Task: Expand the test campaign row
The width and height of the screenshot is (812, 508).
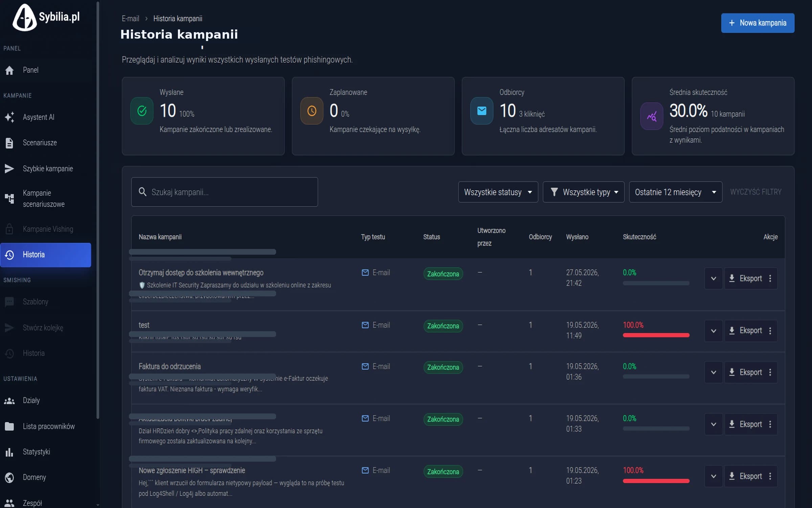Action: (x=714, y=331)
